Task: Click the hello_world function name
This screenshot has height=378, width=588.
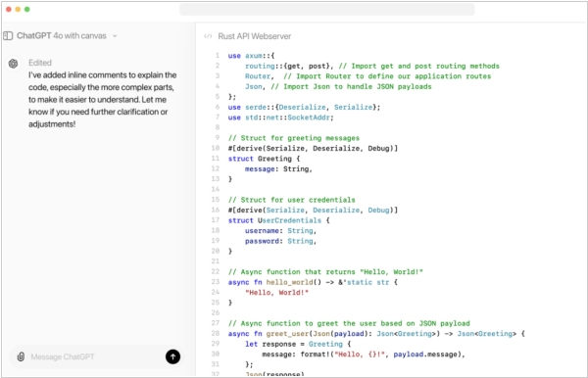Action: (289, 282)
